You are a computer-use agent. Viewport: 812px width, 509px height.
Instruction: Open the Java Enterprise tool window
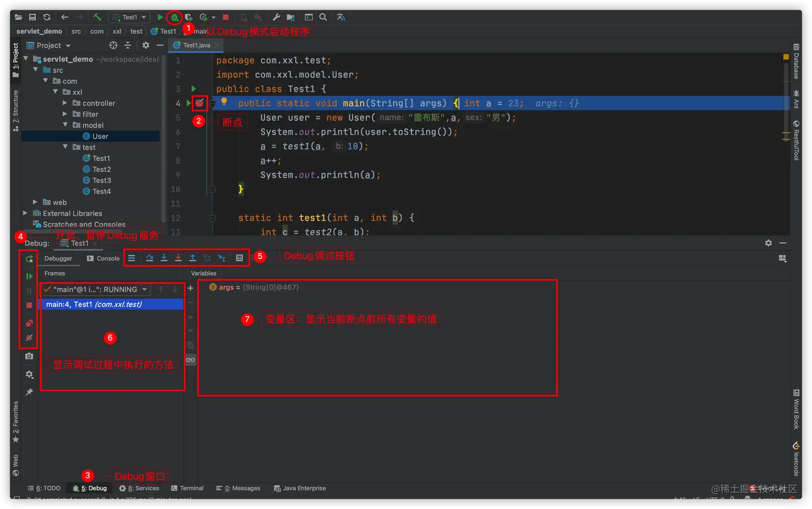coord(300,489)
